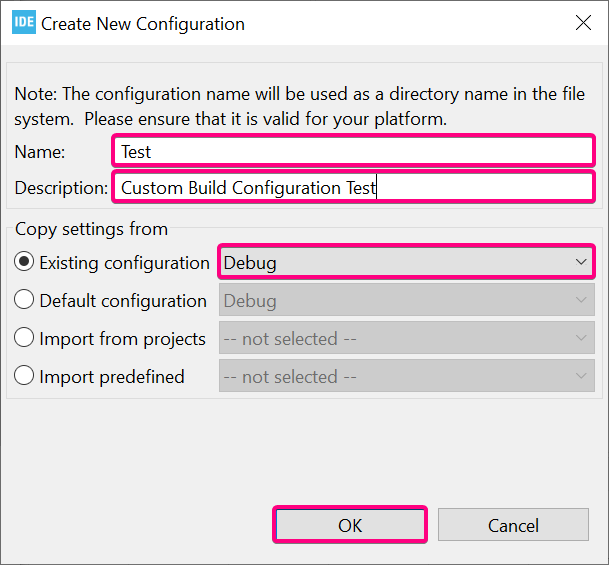Screen dimensions: 609x565
Task: Open the Import from projects dropdown
Action: (x=406, y=339)
